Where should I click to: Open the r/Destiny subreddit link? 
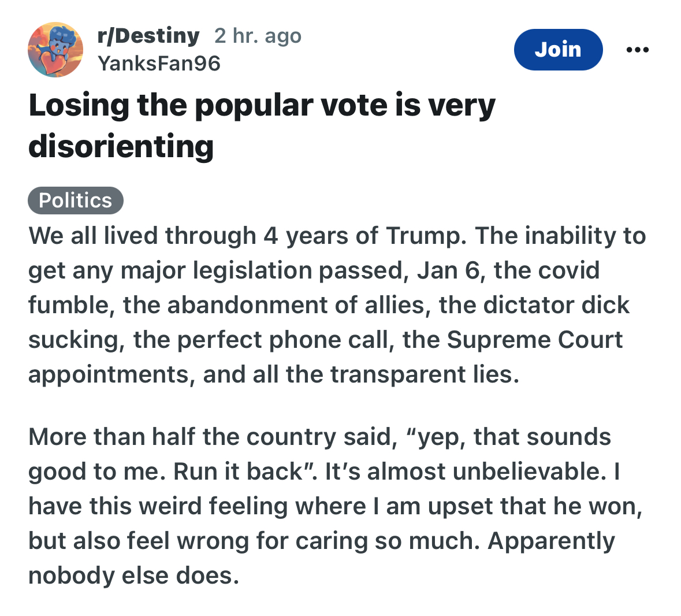149,36
